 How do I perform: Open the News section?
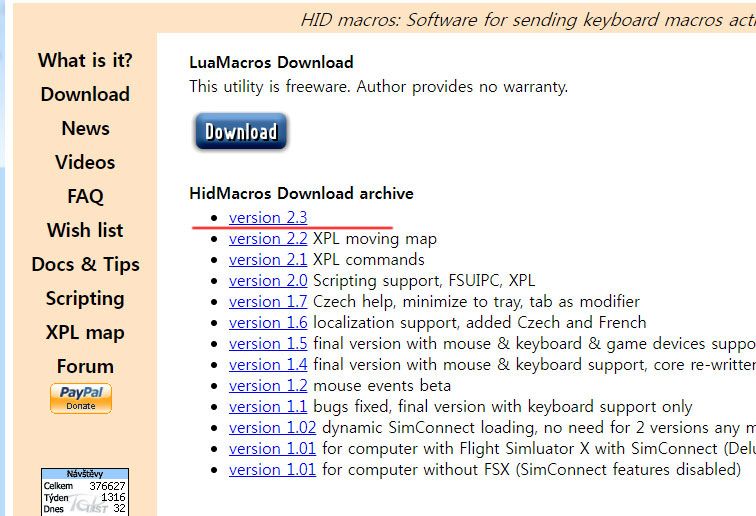pos(85,128)
